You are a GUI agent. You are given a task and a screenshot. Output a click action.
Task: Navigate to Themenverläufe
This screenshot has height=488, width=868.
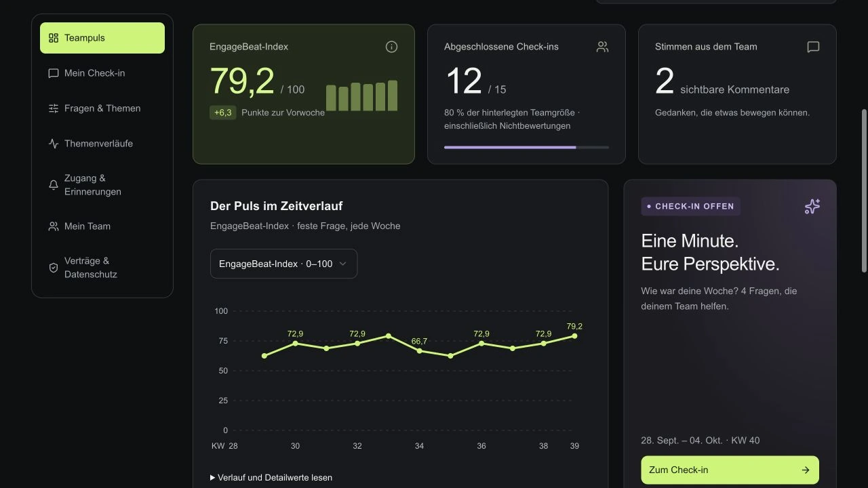[102, 144]
